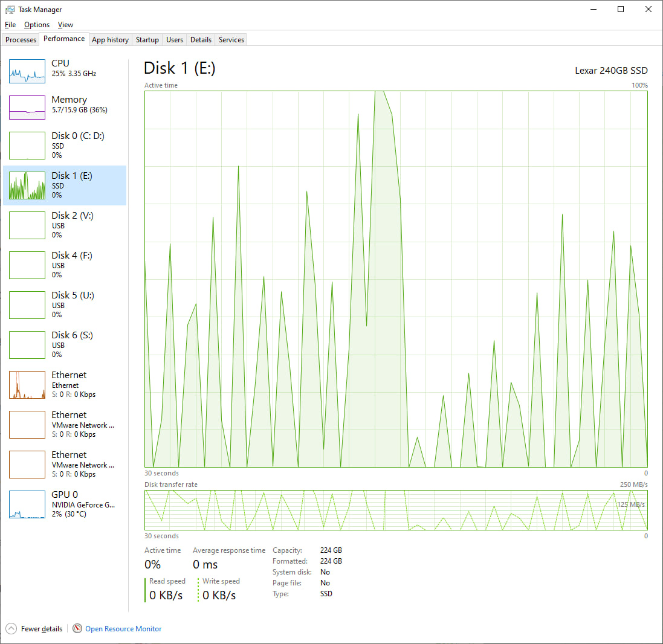This screenshot has width=663, height=644.
Task: Open the Startup tab
Action: coord(147,40)
